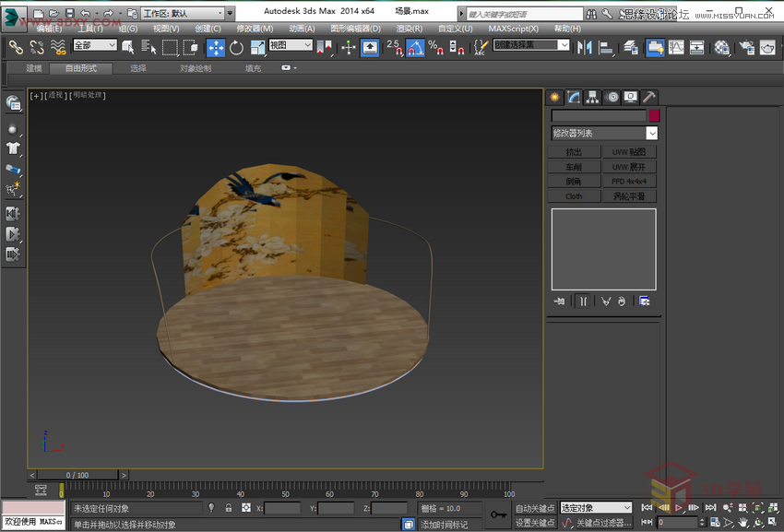Select the Select and Move tool

pos(217,47)
